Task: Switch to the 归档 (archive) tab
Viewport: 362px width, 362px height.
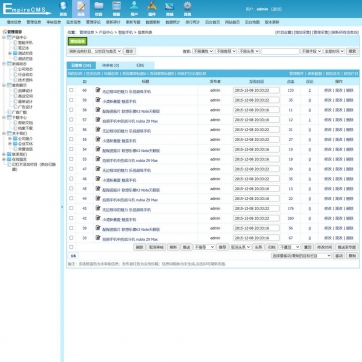Action: [140, 65]
